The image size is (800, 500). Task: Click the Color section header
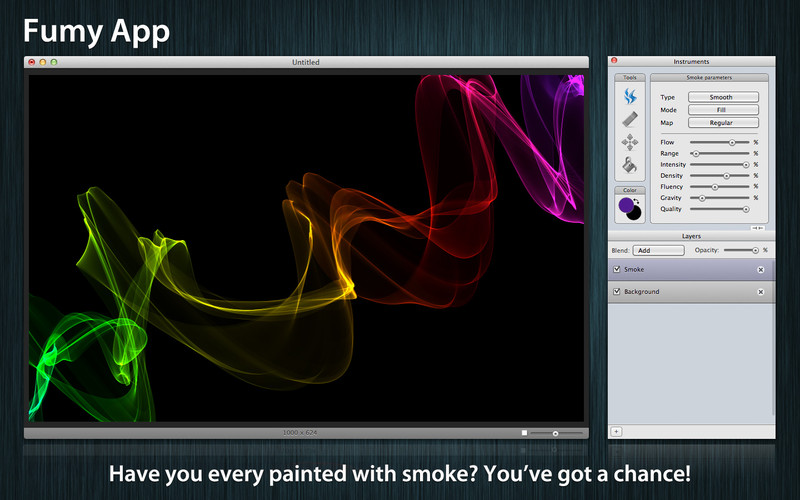coord(630,190)
